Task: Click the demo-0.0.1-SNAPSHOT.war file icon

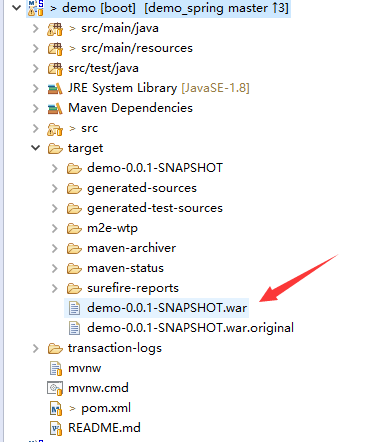Action: (74, 308)
